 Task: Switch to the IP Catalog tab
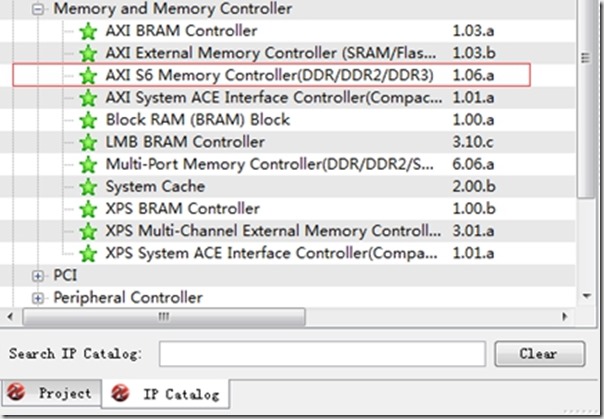tap(166, 394)
